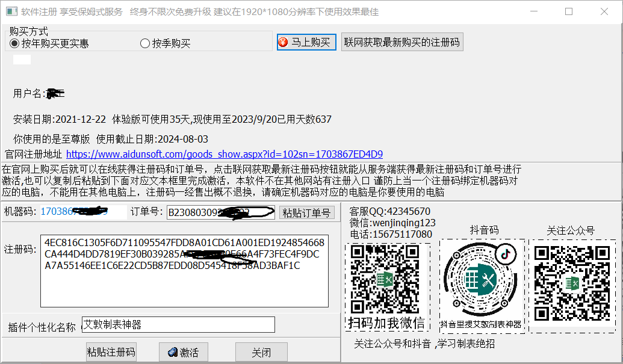Select the 按年购买更实惠 radio button
Image resolution: width=623 pixels, height=364 pixels.
[x=14, y=43]
